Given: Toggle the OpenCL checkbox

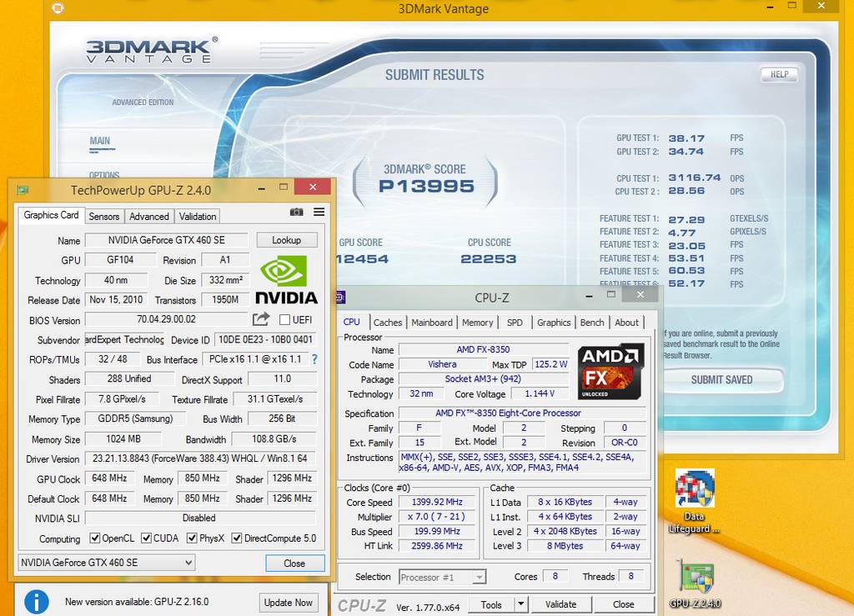Looking at the screenshot, I should coord(94,538).
